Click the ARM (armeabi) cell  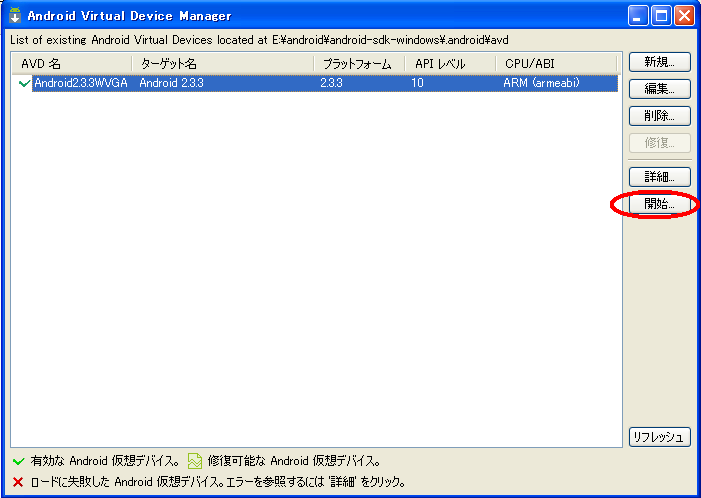(541, 84)
